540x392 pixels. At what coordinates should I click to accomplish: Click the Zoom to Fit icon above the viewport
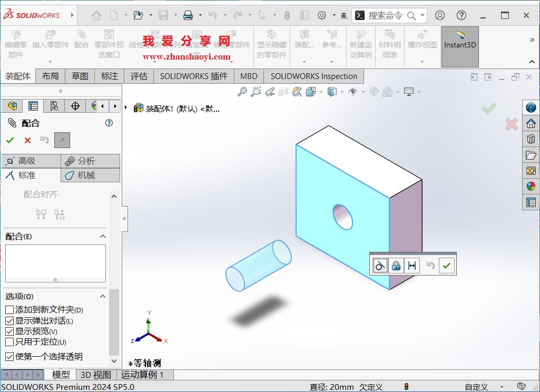point(242,91)
